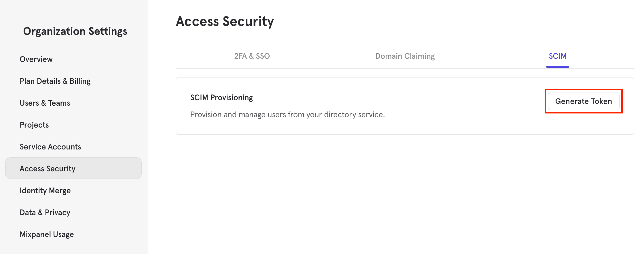Open the Identity Merge page
This screenshot has height=254, width=644.
[45, 190]
